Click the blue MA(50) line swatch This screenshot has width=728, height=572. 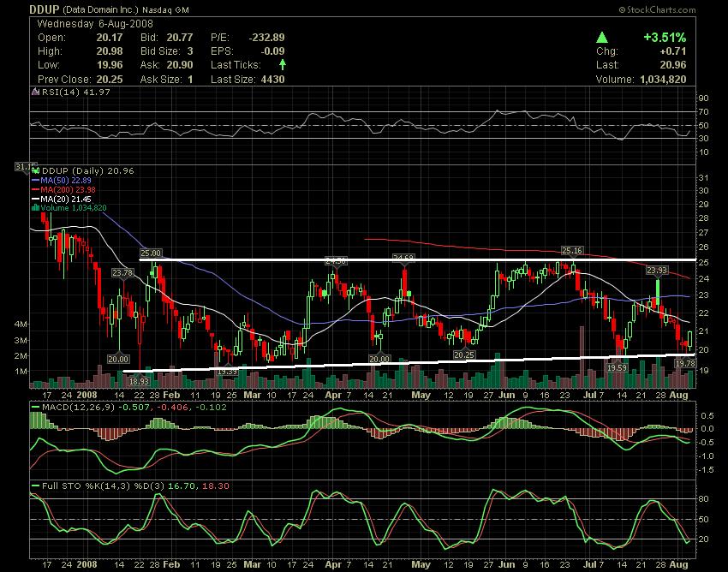[35, 181]
